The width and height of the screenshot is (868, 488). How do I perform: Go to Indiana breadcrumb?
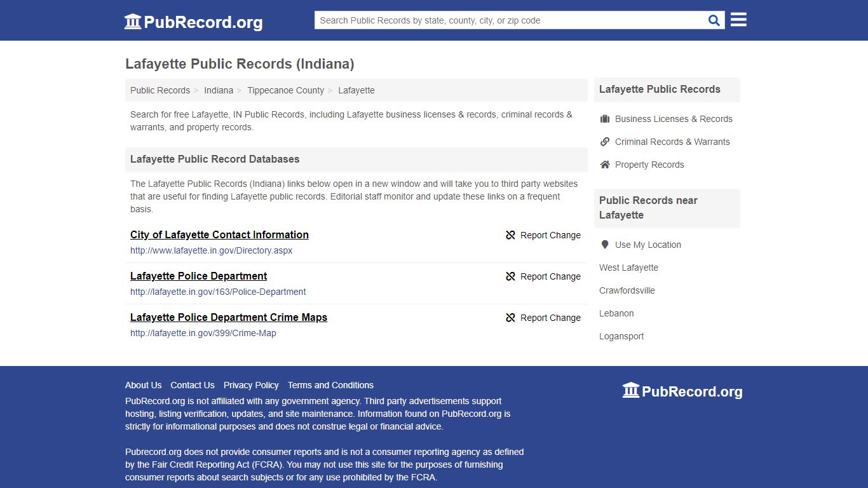219,90
